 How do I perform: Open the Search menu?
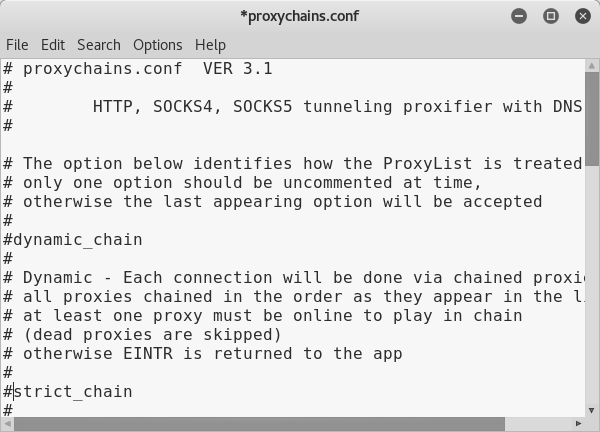pyautogui.click(x=99, y=45)
